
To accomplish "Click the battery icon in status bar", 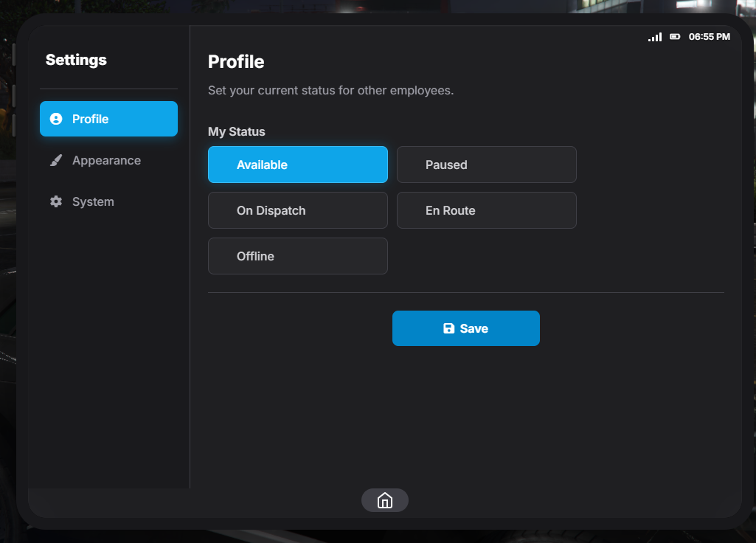I will (x=675, y=37).
